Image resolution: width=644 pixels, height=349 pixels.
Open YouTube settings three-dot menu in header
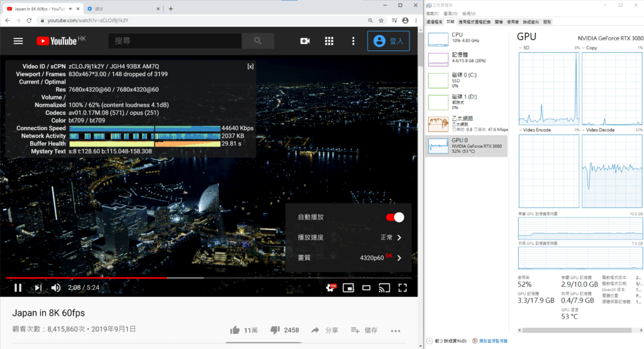coord(353,41)
